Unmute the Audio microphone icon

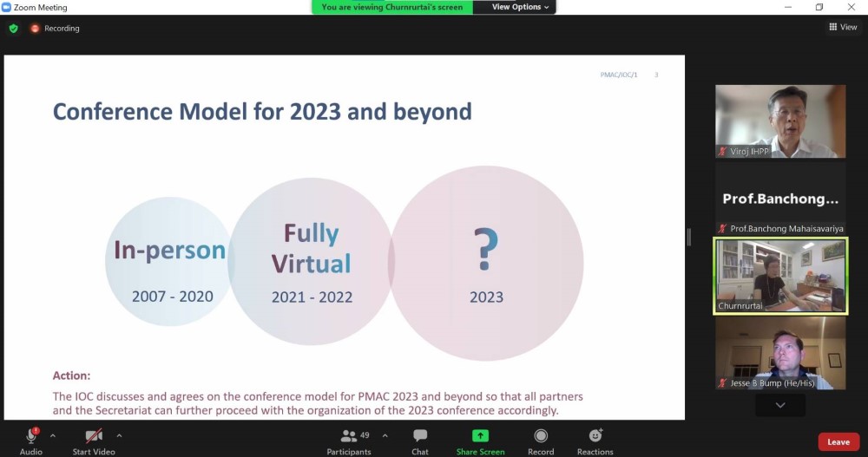click(31, 436)
